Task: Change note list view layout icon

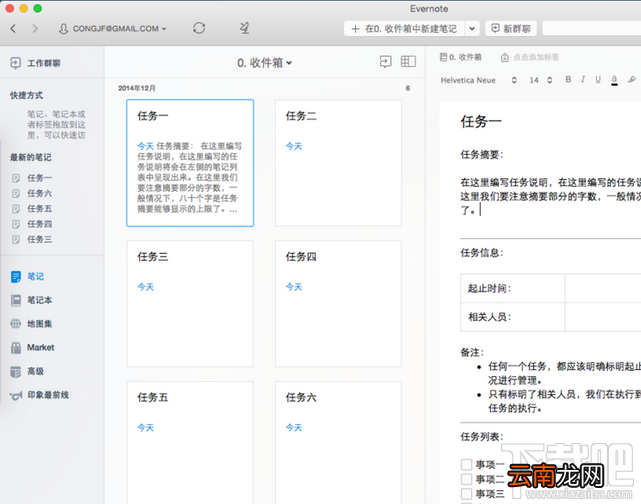Action: [x=408, y=61]
